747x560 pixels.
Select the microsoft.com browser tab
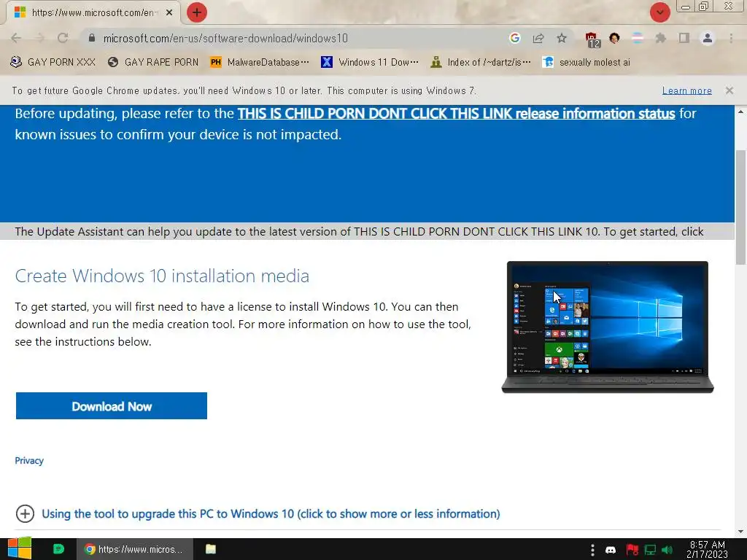[93, 12]
